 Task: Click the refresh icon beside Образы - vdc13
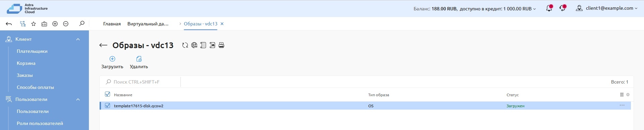(185, 45)
